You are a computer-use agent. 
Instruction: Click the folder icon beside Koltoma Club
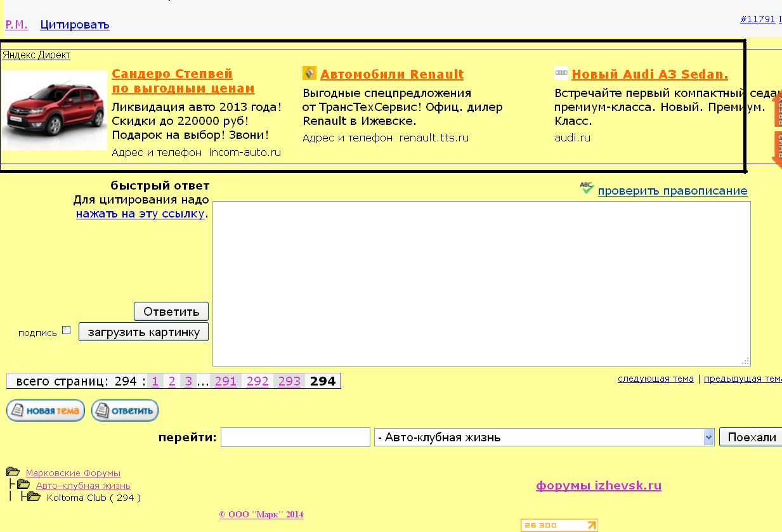tap(34, 496)
